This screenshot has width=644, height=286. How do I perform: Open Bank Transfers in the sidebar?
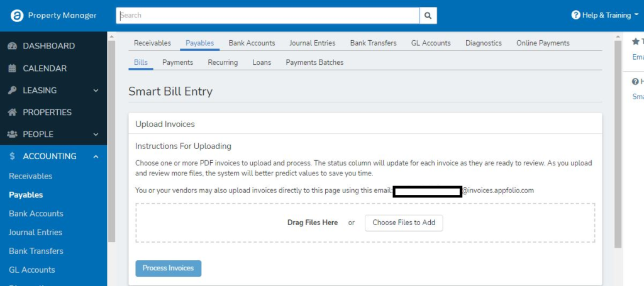pos(36,251)
